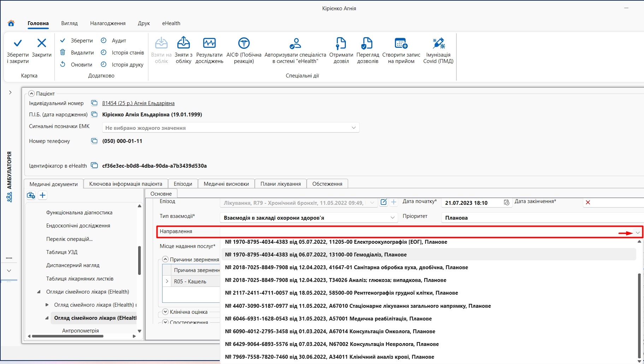The image size is (644, 364).
Task: Click Зняти з обліку icon
Action: tap(183, 43)
